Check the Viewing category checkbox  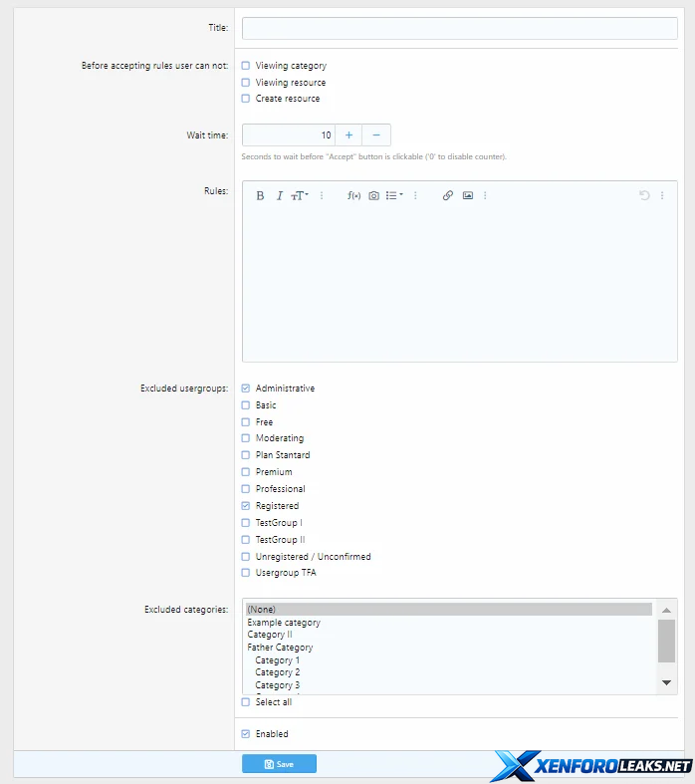tap(246, 66)
